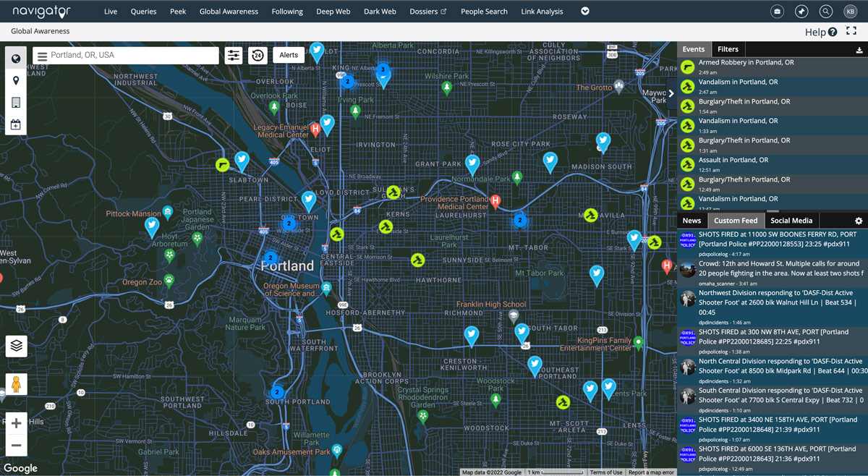Select the location pin tool on the map
This screenshot has height=476, width=868.
[x=16, y=80]
